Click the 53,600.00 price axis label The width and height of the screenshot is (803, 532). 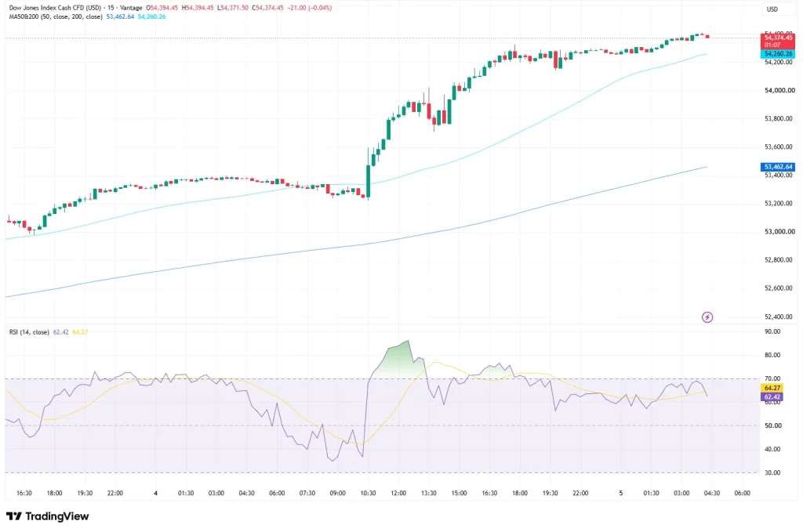point(779,147)
